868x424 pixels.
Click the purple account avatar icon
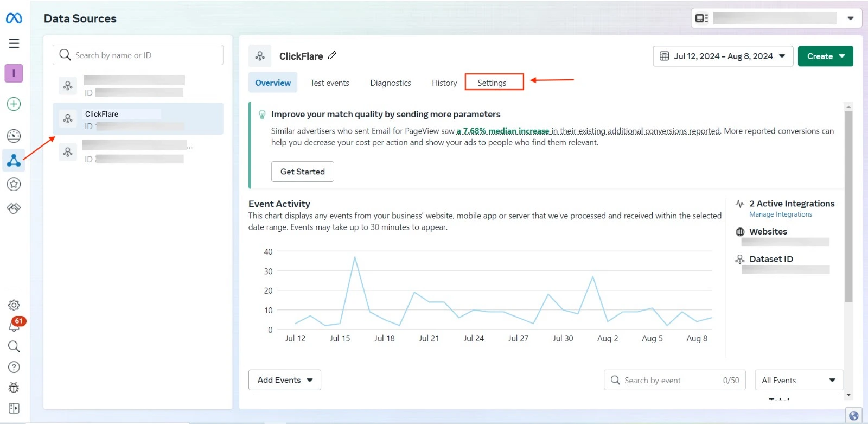click(14, 73)
